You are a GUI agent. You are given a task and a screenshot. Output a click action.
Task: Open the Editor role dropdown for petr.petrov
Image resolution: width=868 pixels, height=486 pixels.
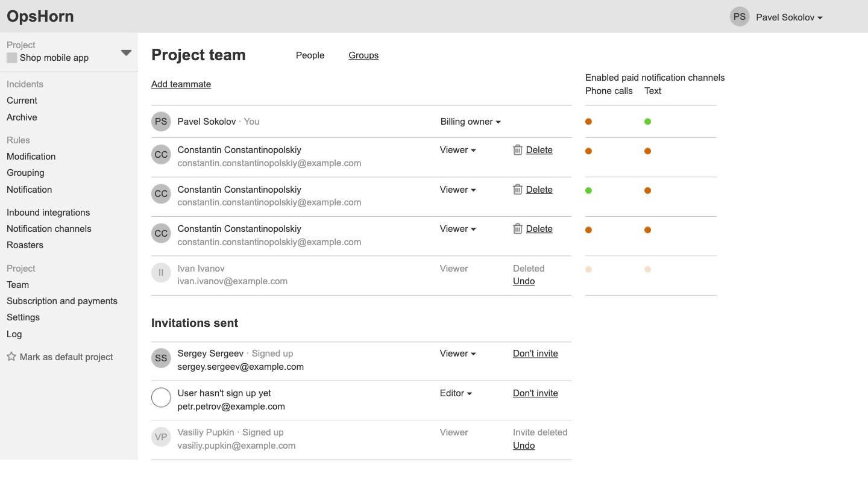coord(456,393)
